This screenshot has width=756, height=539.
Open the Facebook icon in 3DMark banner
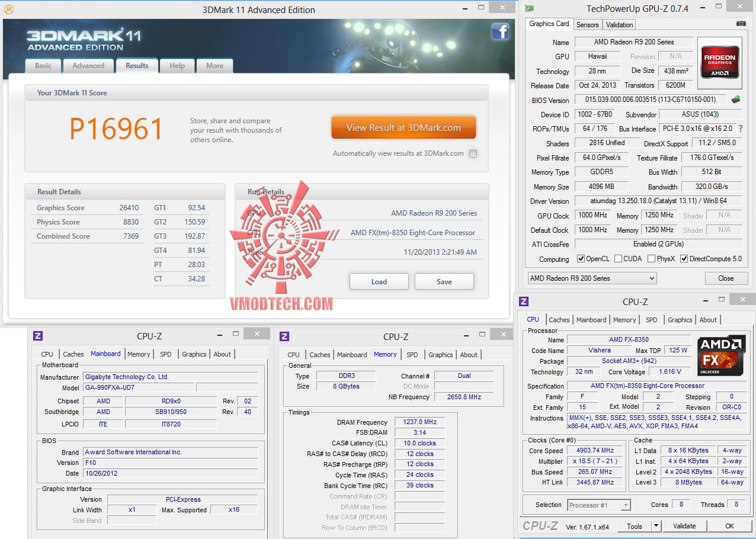pyautogui.click(x=501, y=31)
